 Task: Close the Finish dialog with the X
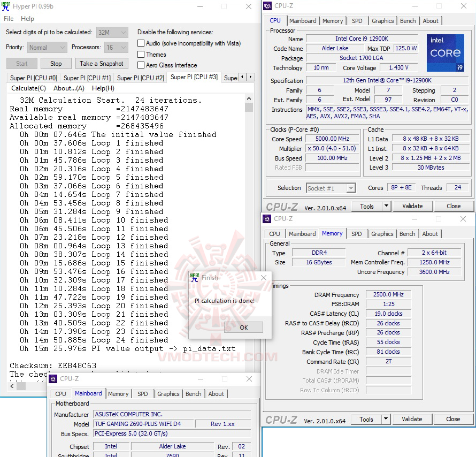pos(264,278)
